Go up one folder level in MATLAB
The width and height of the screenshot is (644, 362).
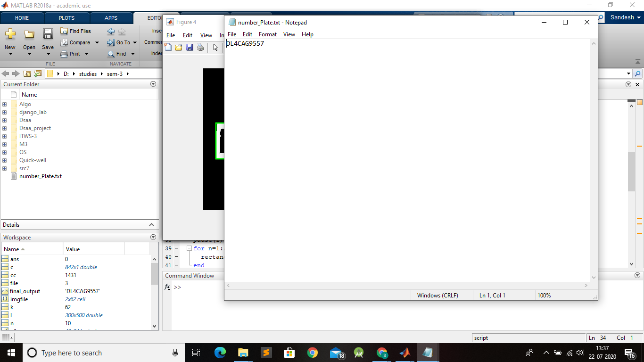(x=27, y=74)
